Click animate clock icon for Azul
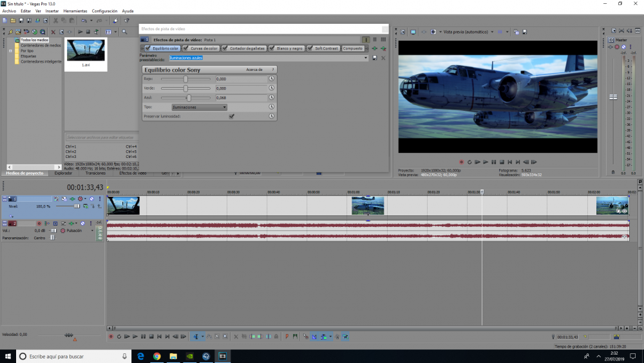Image resolution: width=644 pixels, height=363 pixels. (x=272, y=97)
